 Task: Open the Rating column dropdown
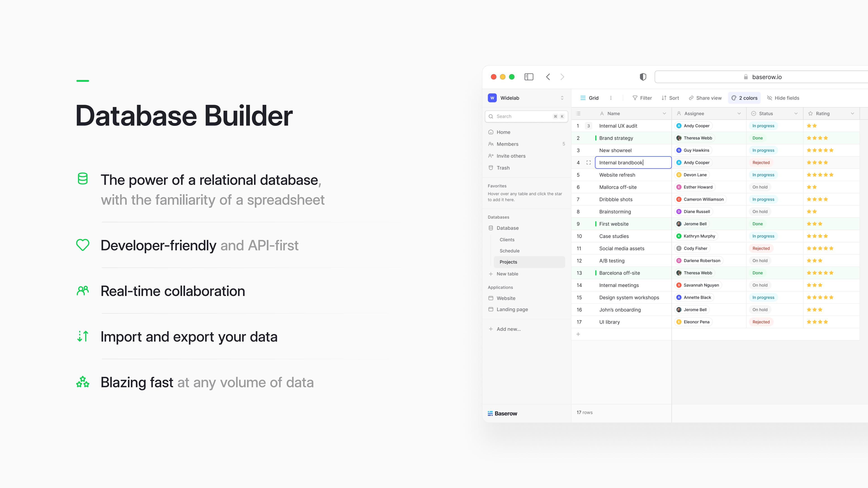[x=852, y=113]
